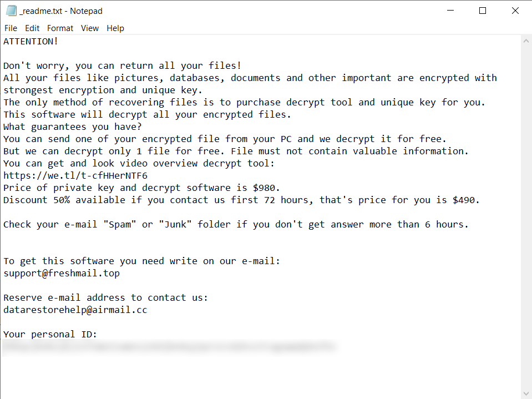Screen dimensions: 532x399
Task: Click the datarestorehelp@airmail.cc text line
Action: 75,310
